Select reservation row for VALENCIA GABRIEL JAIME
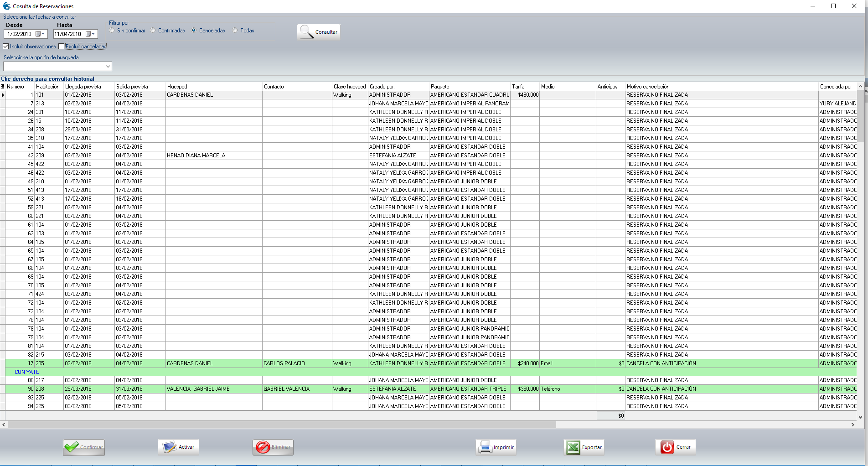Viewport: 868px width, 466px height. pyautogui.click(x=198, y=389)
